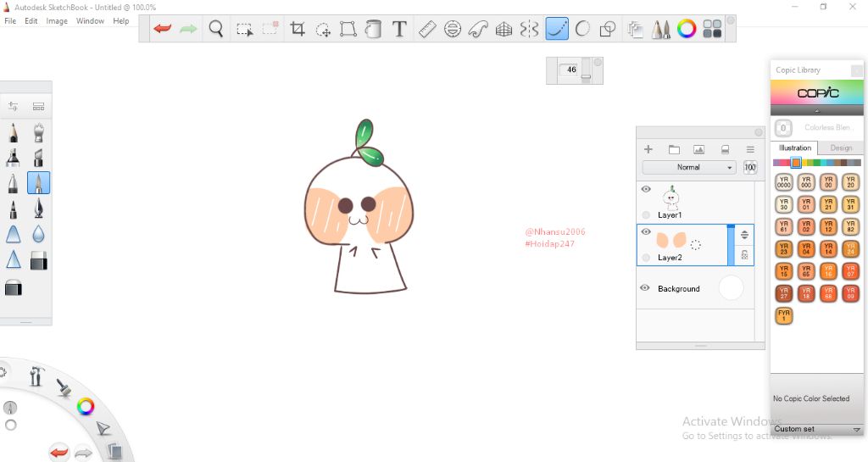
Task: Select the Transform (distort) tool
Action: (348, 29)
